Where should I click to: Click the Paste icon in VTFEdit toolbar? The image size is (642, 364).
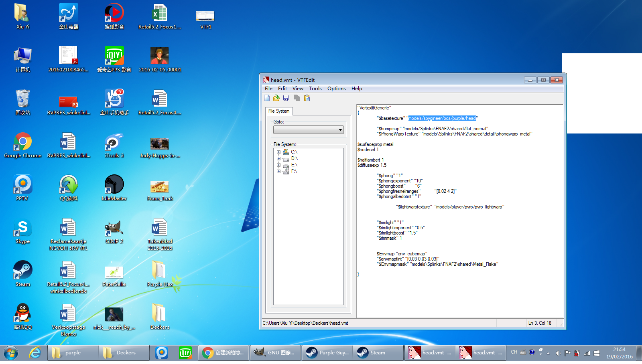point(307,98)
